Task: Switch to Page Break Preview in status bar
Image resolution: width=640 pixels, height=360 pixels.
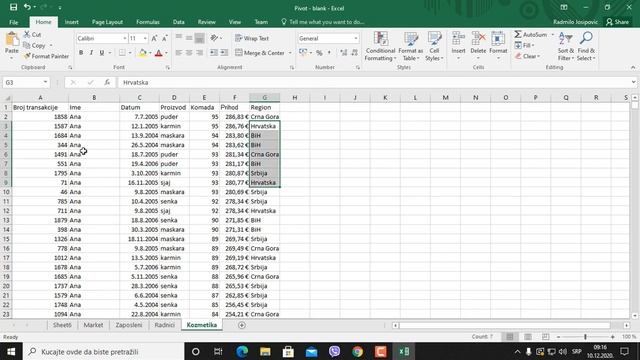Action: pyautogui.click(x=545, y=337)
